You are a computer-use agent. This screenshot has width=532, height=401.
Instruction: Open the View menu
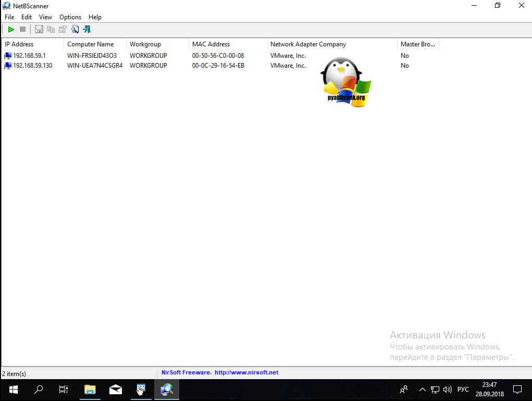tap(45, 17)
